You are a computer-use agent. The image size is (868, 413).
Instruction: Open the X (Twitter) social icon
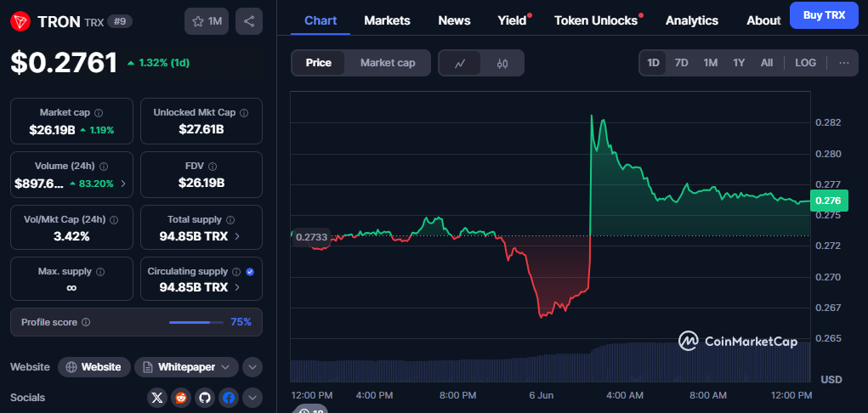(x=157, y=398)
